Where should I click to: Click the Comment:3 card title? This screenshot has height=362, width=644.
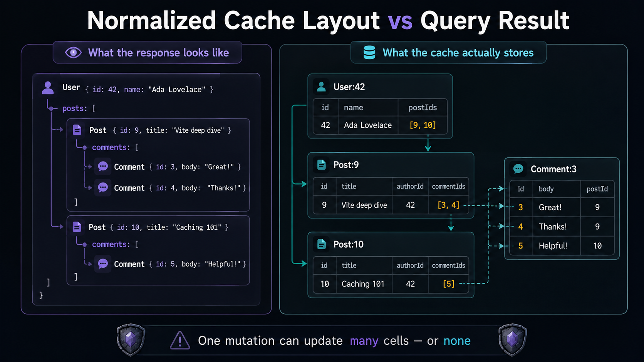pos(553,169)
